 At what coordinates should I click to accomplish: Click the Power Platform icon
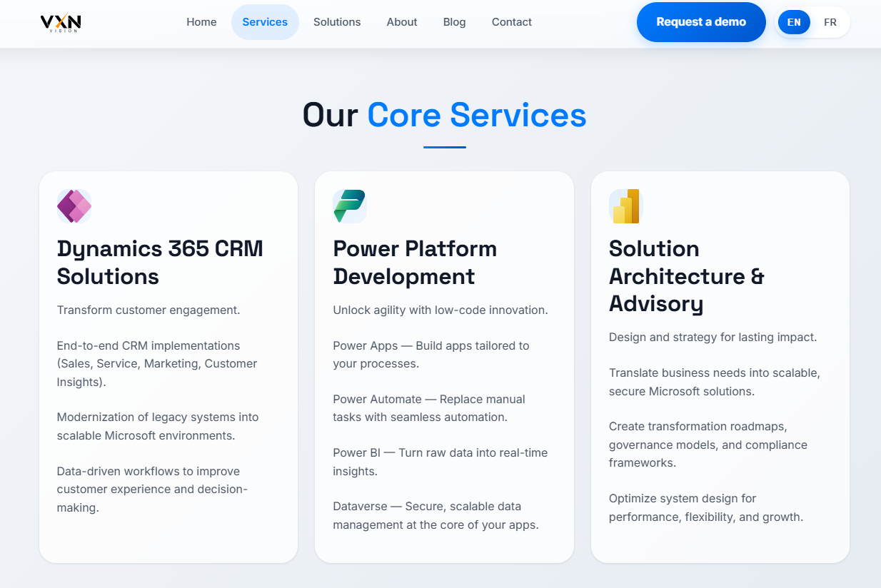pos(349,206)
